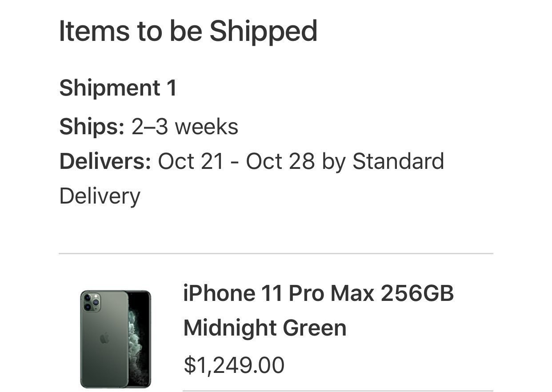Open the iPhone 11 Pro Max 256GB title
Screen dimensions: 552x392
pos(318,293)
